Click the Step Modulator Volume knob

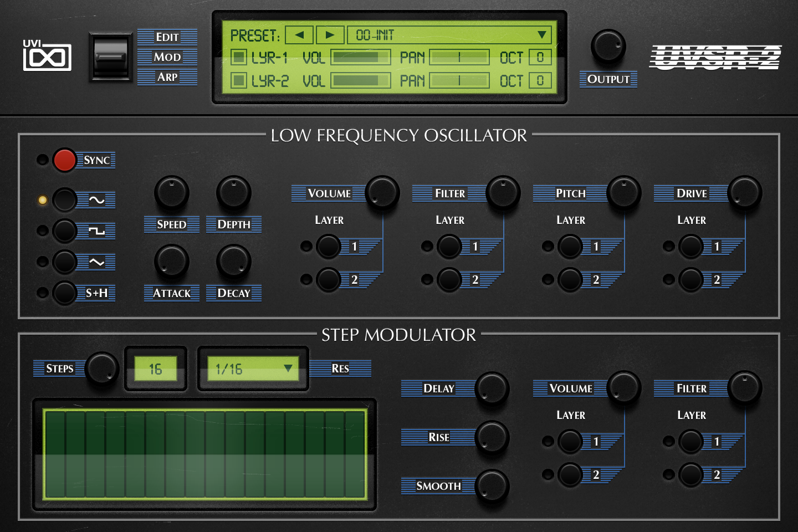624,387
